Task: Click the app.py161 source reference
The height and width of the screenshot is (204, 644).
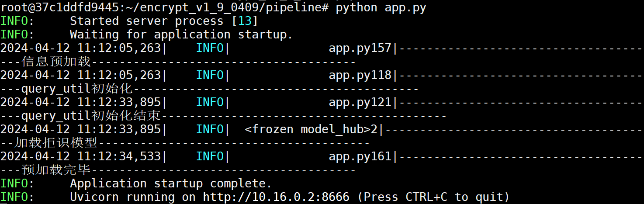Action: pyautogui.click(x=360, y=156)
